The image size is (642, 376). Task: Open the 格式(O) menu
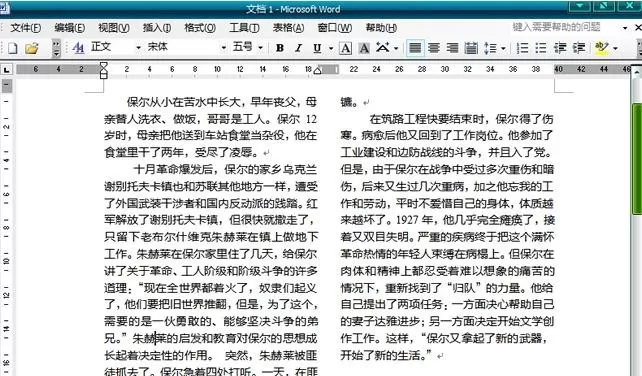point(200,27)
